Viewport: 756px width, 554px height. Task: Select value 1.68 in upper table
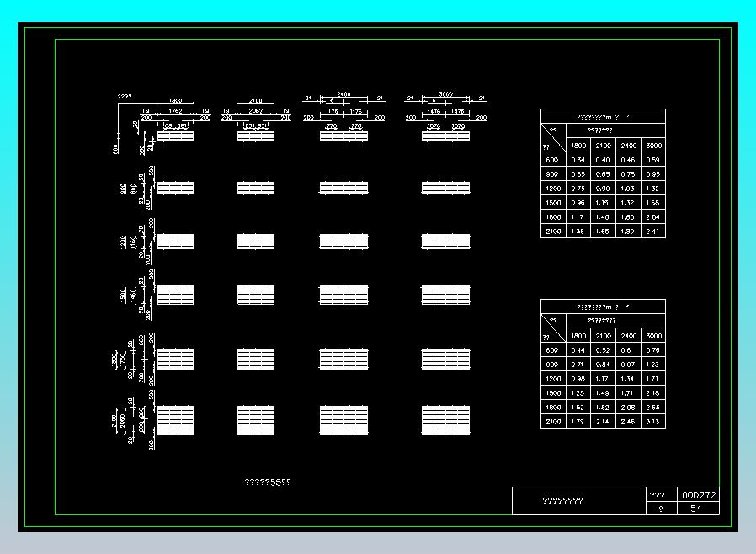click(652, 203)
